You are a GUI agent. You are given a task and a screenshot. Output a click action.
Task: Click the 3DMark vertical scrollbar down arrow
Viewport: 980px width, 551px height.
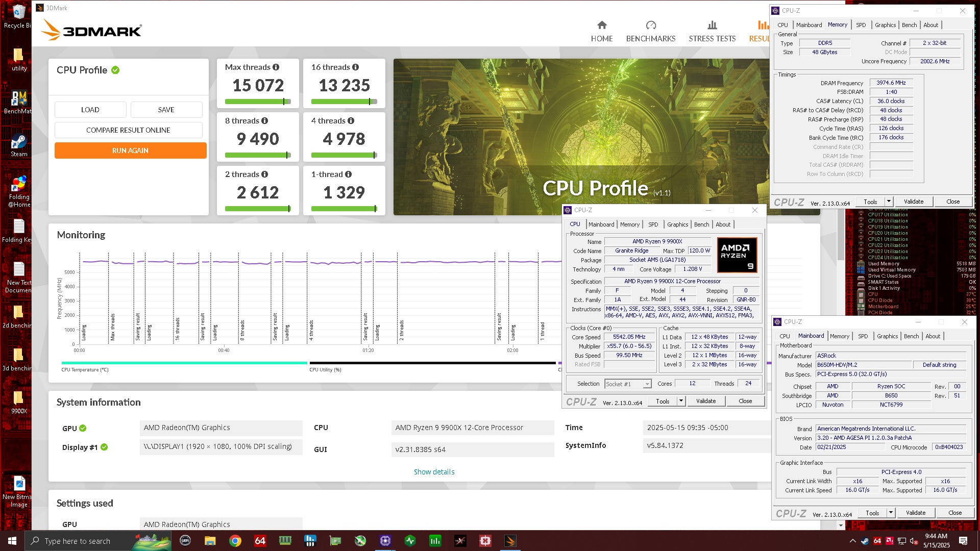pyautogui.click(x=841, y=524)
